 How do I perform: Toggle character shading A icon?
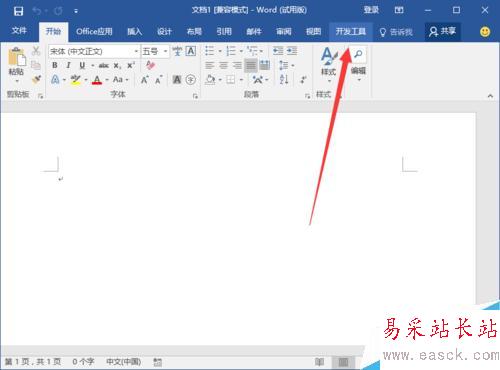[x=177, y=80]
